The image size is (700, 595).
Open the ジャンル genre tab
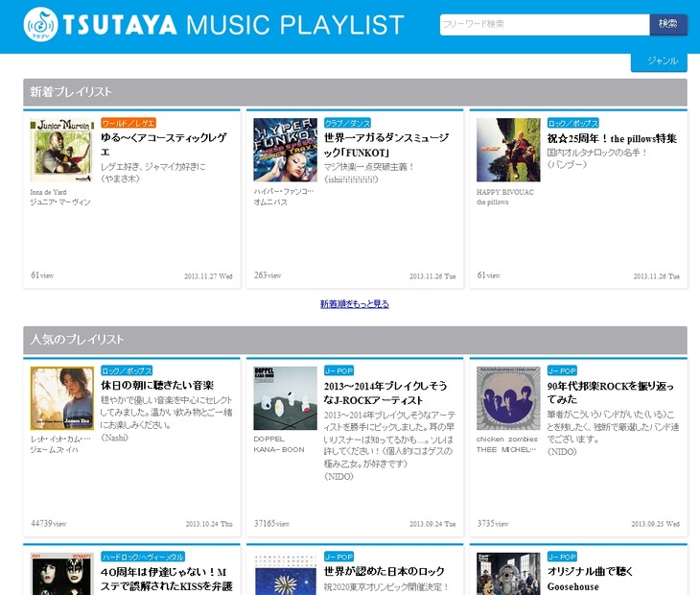(659, 61)
